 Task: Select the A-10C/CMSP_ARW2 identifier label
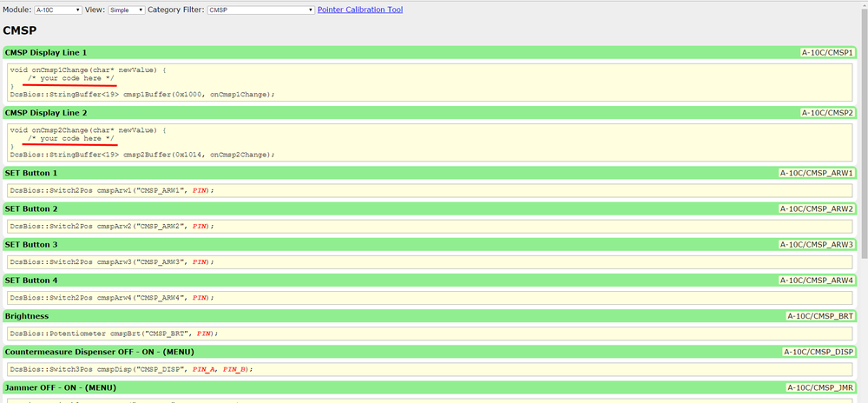pos(817,208)
